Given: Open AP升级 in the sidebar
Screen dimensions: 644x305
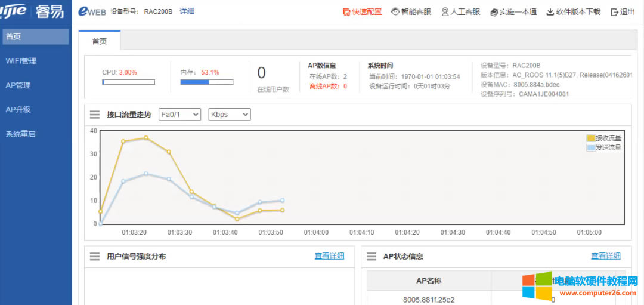Looking at the screenshot, I should tap(18, 110).
